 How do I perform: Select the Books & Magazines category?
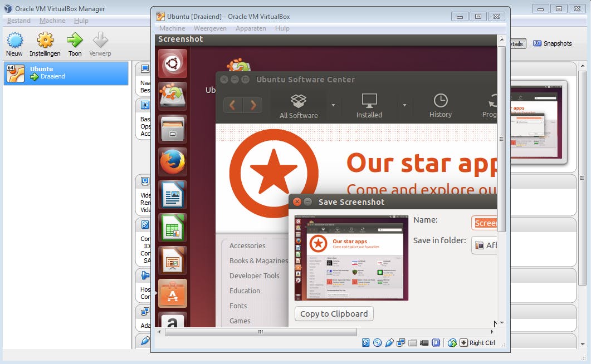pyautogui.click(x=258, y=260)
